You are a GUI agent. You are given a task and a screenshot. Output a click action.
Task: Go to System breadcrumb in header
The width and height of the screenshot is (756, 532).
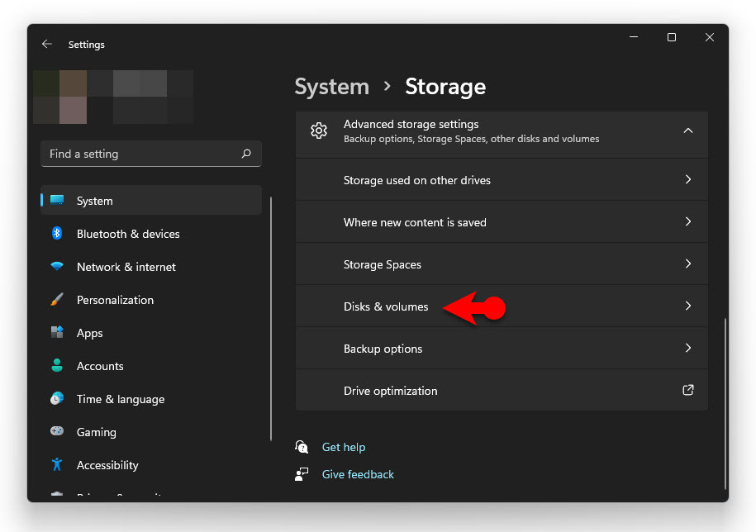[x=331, y=87]
